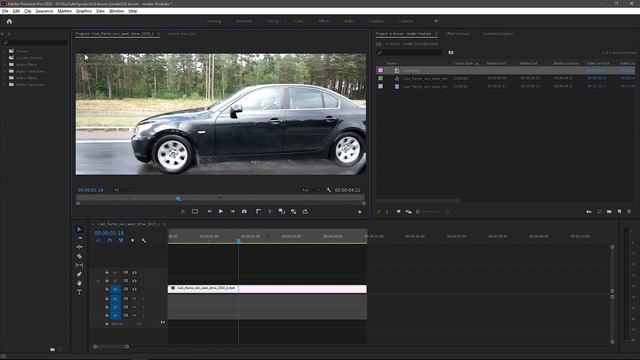Viewport: 640px width, 360px height.
Task: Toggle Snap in timeline magnet icon
Action: pos(109,241)
